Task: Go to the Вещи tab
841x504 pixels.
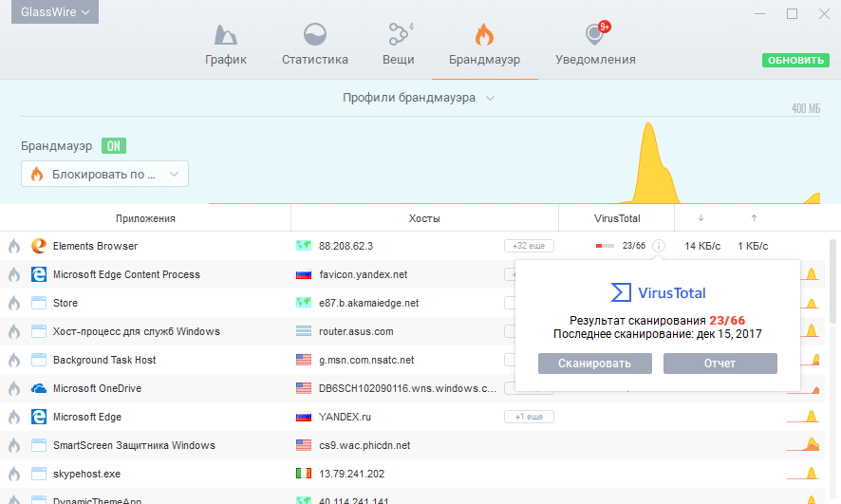Action: pyautogui.click(x=398, y=45)
